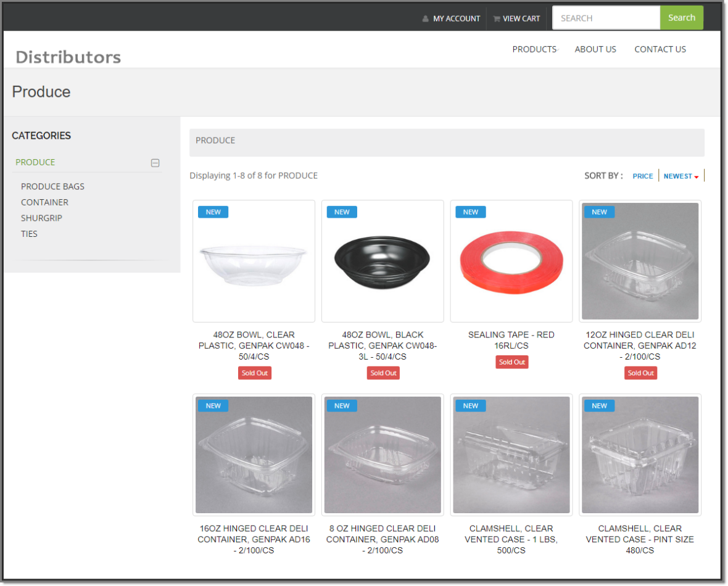Open SHURGRIP subcategory
This screenshot has width=728, height=586.
click(41, 218)
